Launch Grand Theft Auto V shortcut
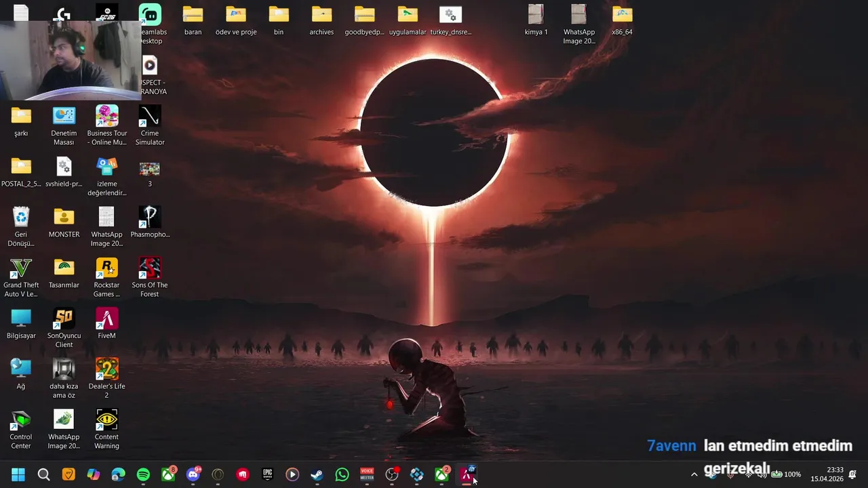 tap(21, 278)
